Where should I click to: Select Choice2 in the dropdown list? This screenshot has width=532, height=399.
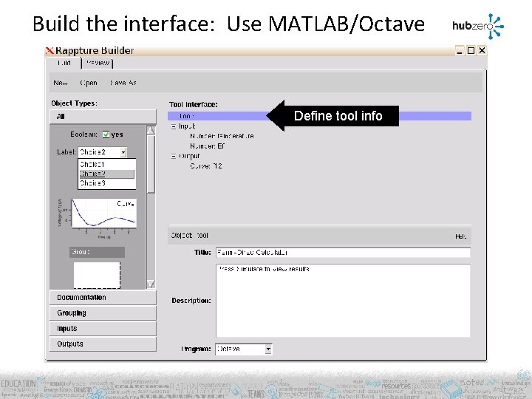point(107,174)
